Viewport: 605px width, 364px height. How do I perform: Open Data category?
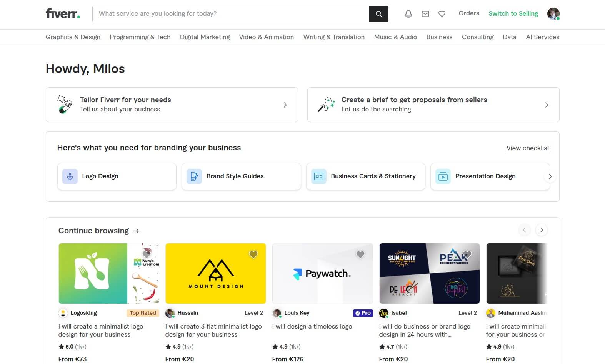[x=510, y=37]
